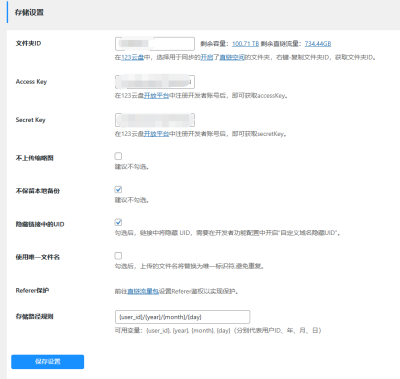Open the 开放平台 link under Access Key
The height and width of the screenshot is (379, 400).
point(156,96)
